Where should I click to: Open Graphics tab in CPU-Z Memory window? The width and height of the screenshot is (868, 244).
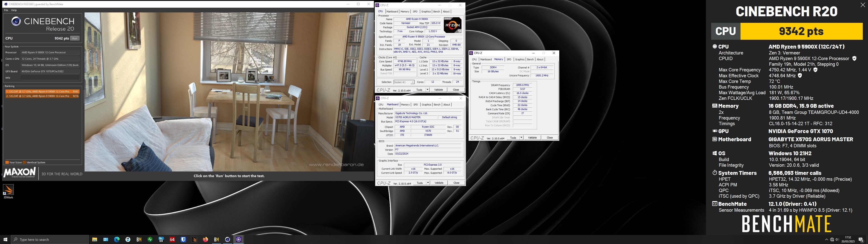pyautogui.click(x=520, y=59)
